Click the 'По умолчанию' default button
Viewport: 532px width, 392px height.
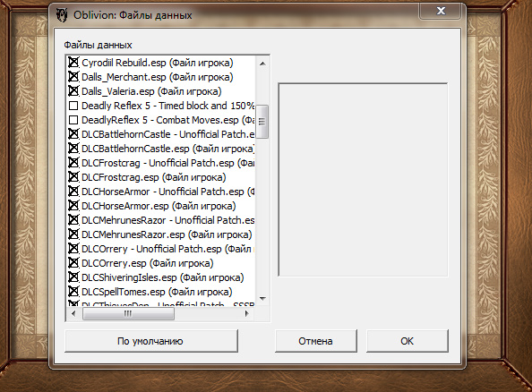point(151,341)
